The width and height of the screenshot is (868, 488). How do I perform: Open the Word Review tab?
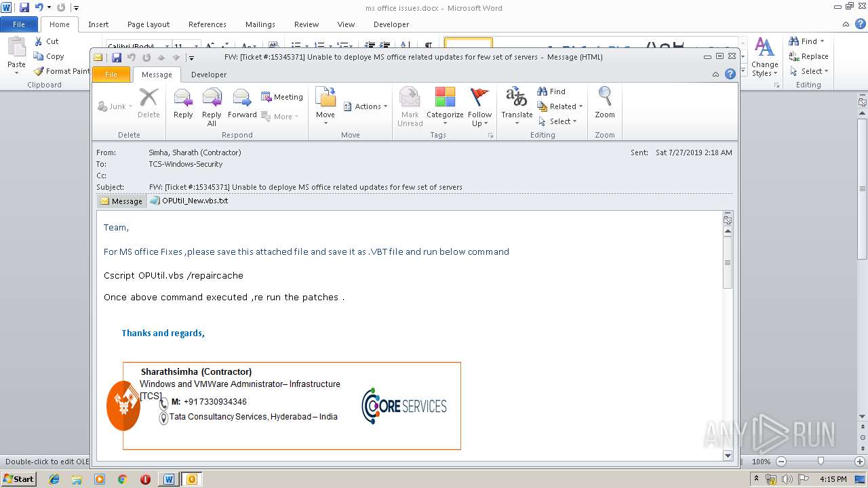click(307, 24)
